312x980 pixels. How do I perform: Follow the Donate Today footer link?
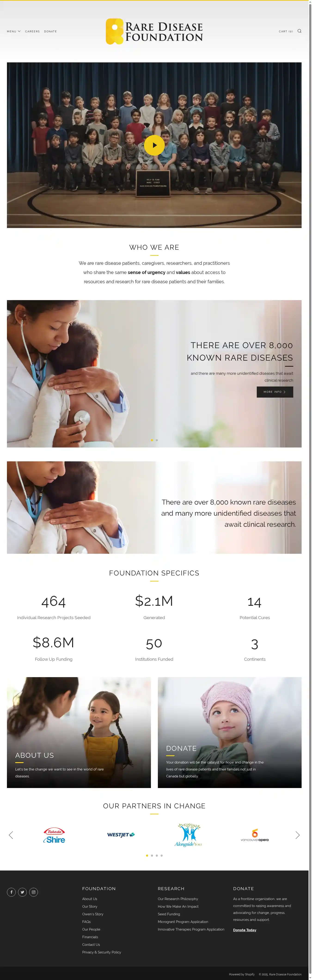(245, 930)
